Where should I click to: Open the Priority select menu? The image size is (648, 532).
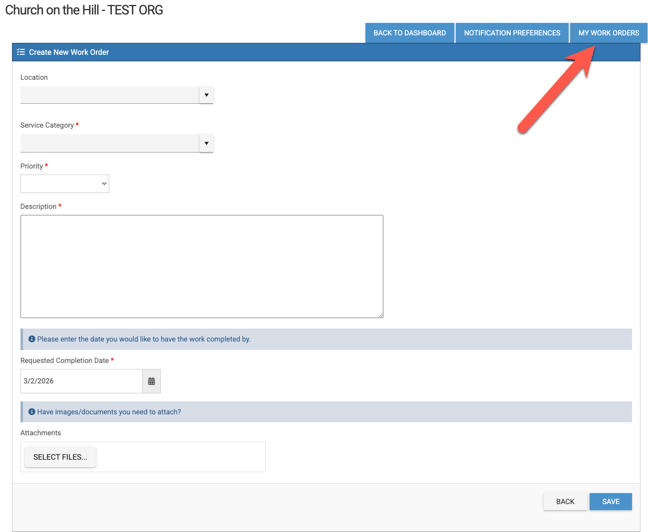pyautogui.click(x=65, y=183)
